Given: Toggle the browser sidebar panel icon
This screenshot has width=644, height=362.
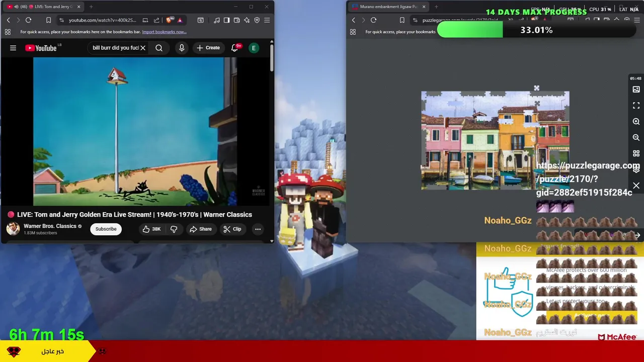Looking at the screenshot, I should [226, 20].
